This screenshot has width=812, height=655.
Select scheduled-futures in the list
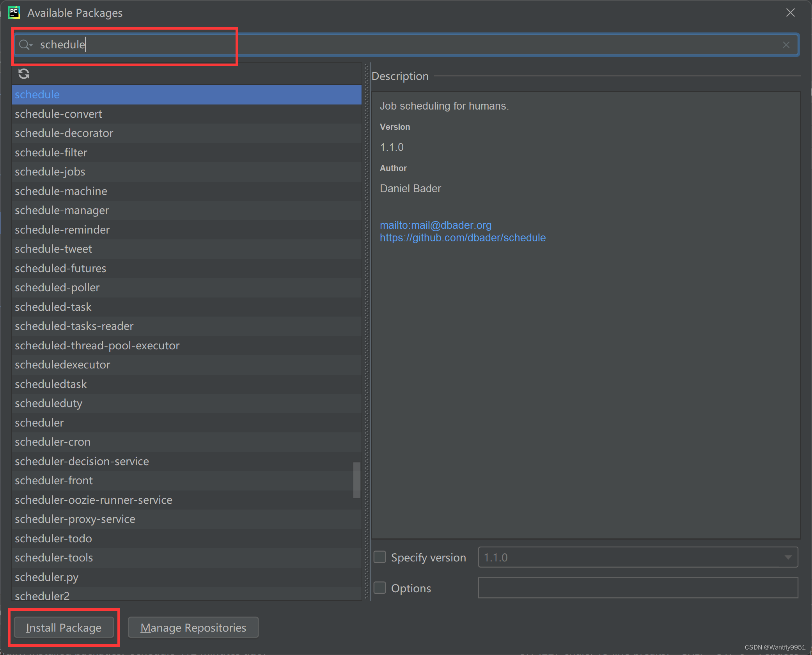pos(187,268)
